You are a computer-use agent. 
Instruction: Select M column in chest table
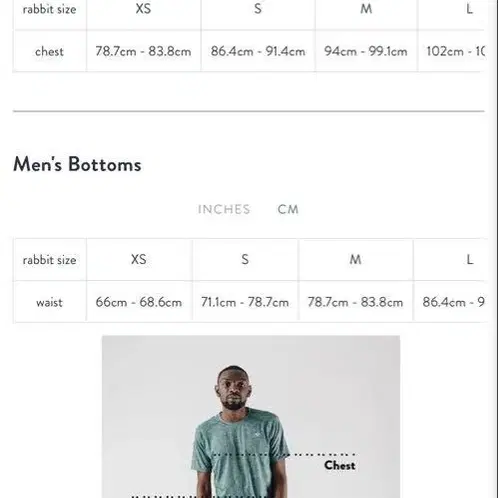point(366,9)
